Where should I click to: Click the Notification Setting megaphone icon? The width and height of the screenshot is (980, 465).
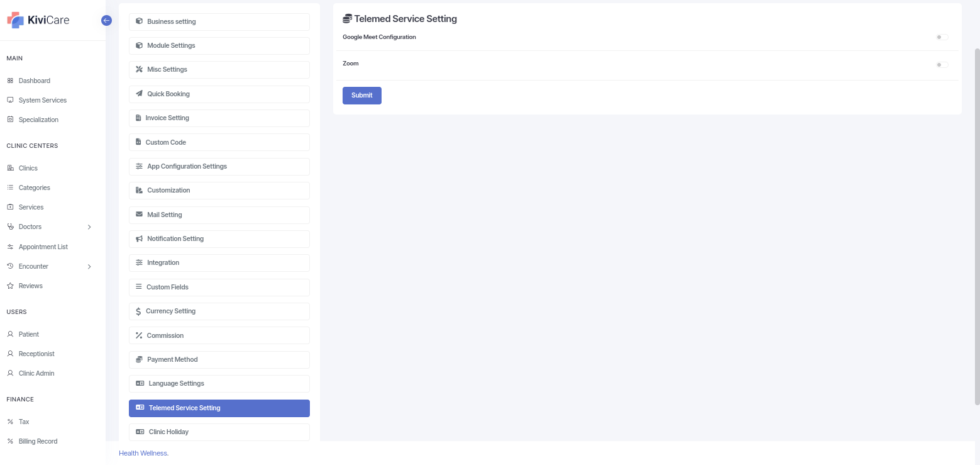pos(139,238)
